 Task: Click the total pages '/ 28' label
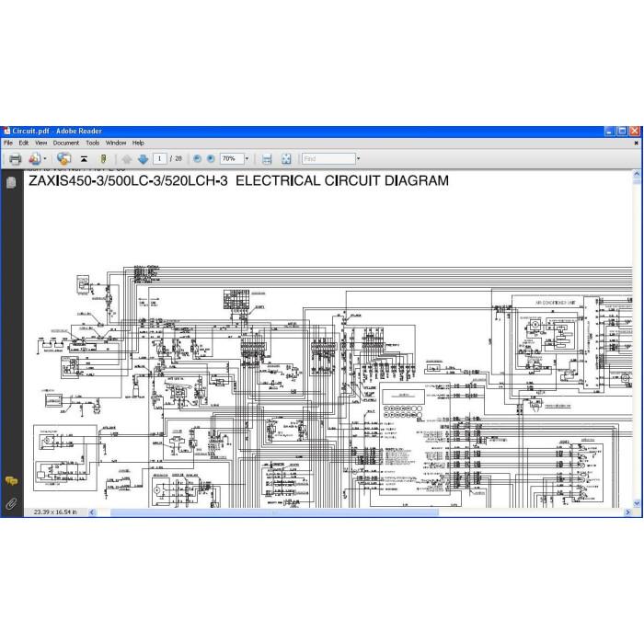tap(177, 158)
